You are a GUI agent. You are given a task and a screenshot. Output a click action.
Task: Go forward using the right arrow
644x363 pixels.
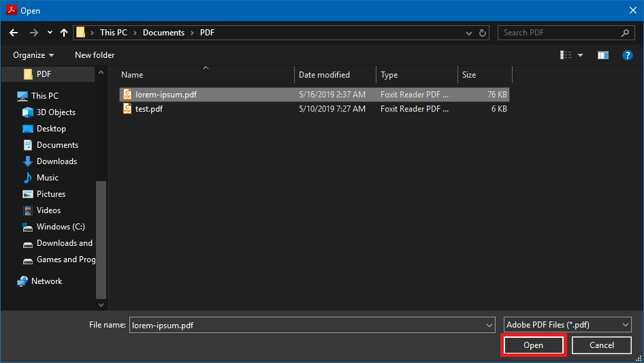click(33, 33)
